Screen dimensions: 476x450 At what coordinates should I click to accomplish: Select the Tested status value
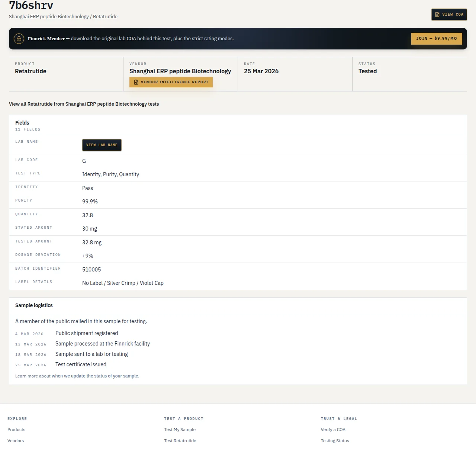coord(368,71)
